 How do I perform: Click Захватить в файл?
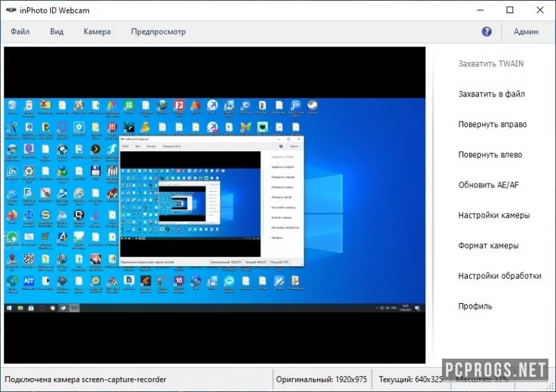[491, 94]
